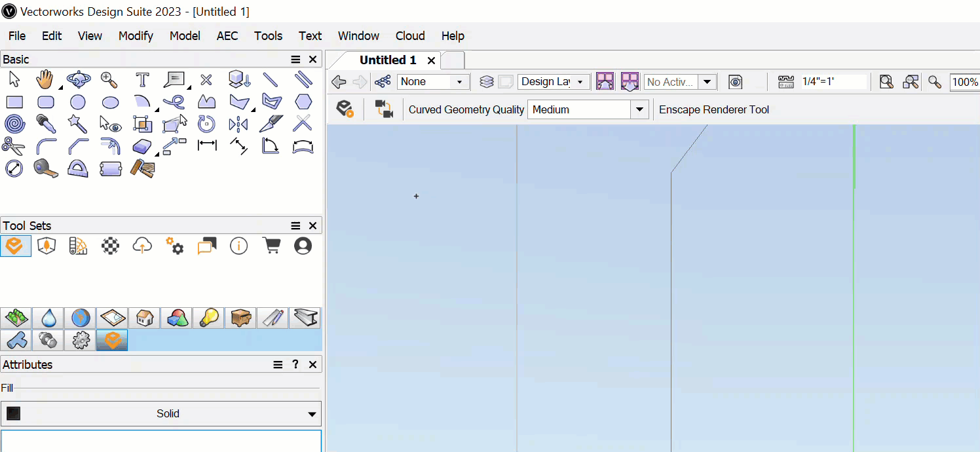Open the AEC menu
This screenshot has width=980, height=452.
[227, 36]
